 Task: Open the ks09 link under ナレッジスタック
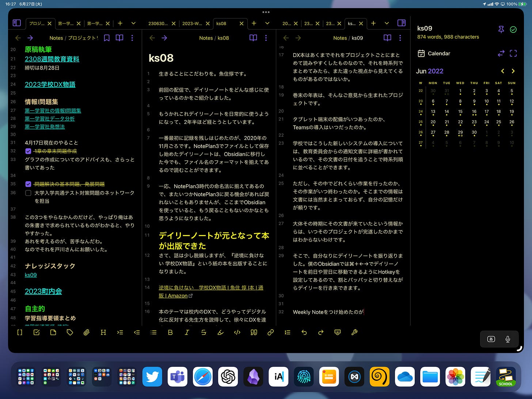tap(31, 275)
